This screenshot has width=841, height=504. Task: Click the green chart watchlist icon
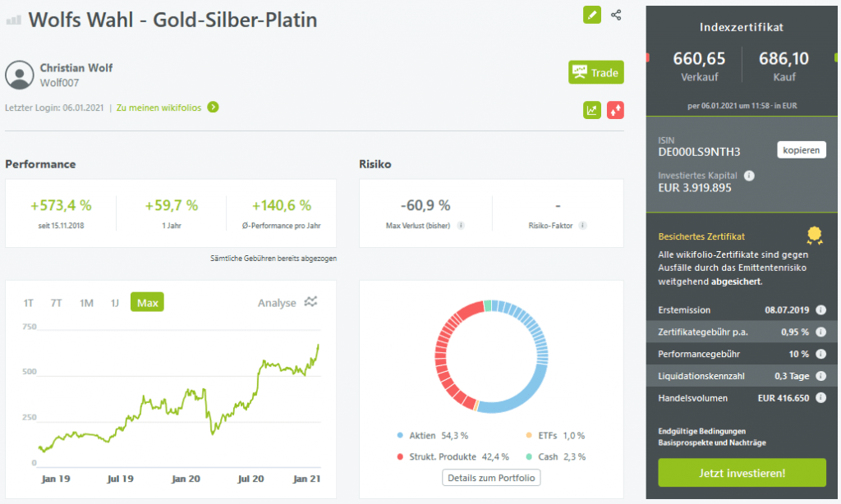pos(592,110)
